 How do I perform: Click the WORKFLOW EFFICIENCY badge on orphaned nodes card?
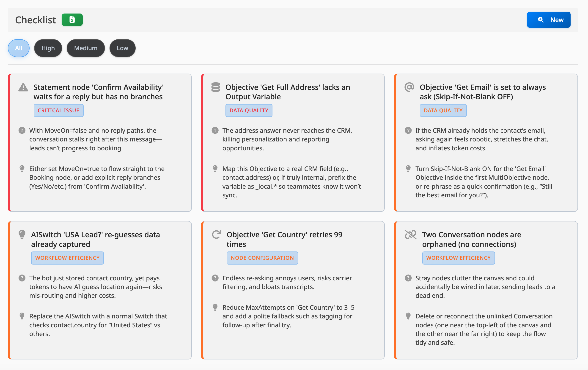[x=458, y=258]
